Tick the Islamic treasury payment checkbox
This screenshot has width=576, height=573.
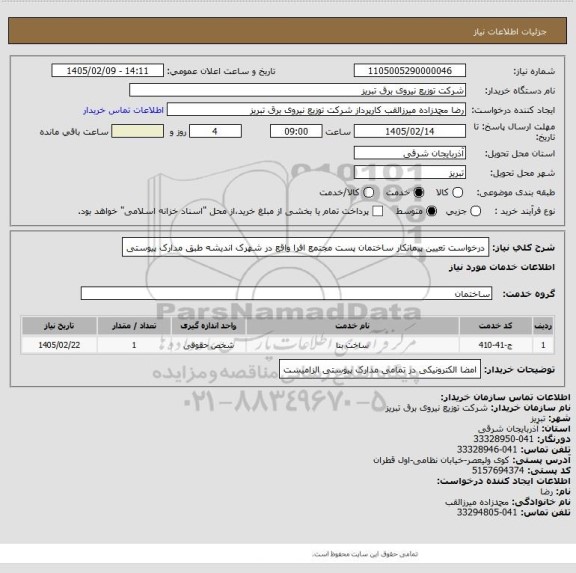pos(378,211)
